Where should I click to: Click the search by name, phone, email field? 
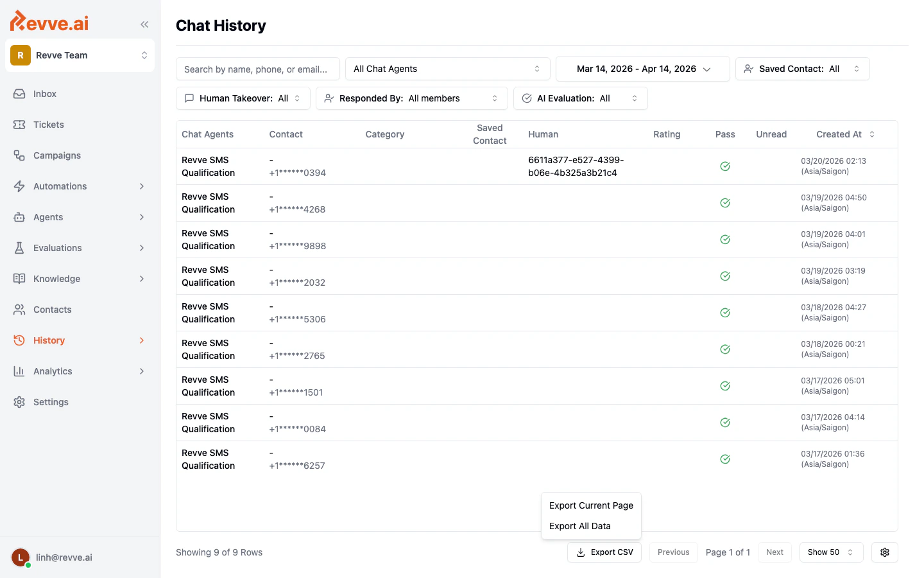tap(258, 69)
